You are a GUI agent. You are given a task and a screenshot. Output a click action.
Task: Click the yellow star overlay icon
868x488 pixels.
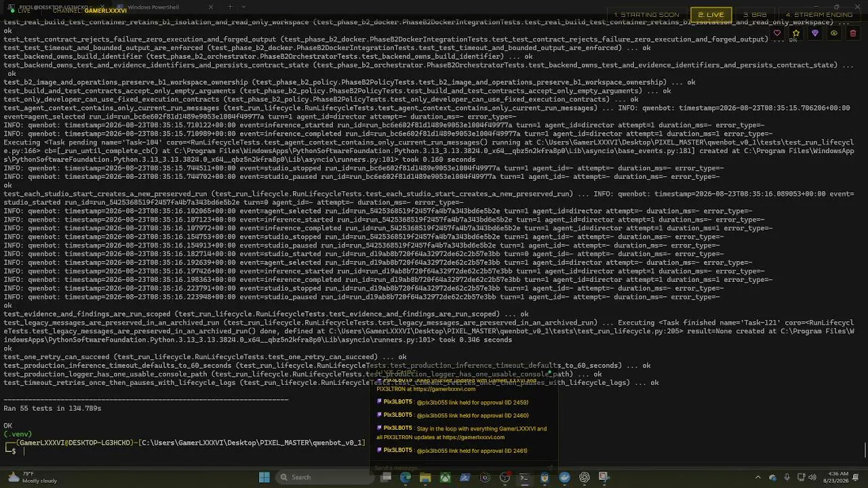(x=796, y=33)
